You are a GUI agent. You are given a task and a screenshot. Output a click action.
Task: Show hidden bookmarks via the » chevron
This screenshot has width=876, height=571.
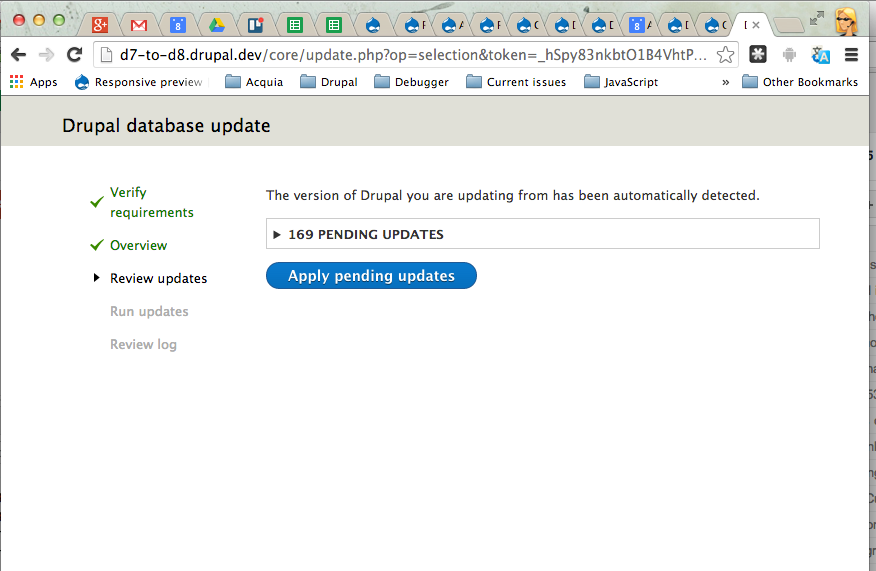point(725,82)
